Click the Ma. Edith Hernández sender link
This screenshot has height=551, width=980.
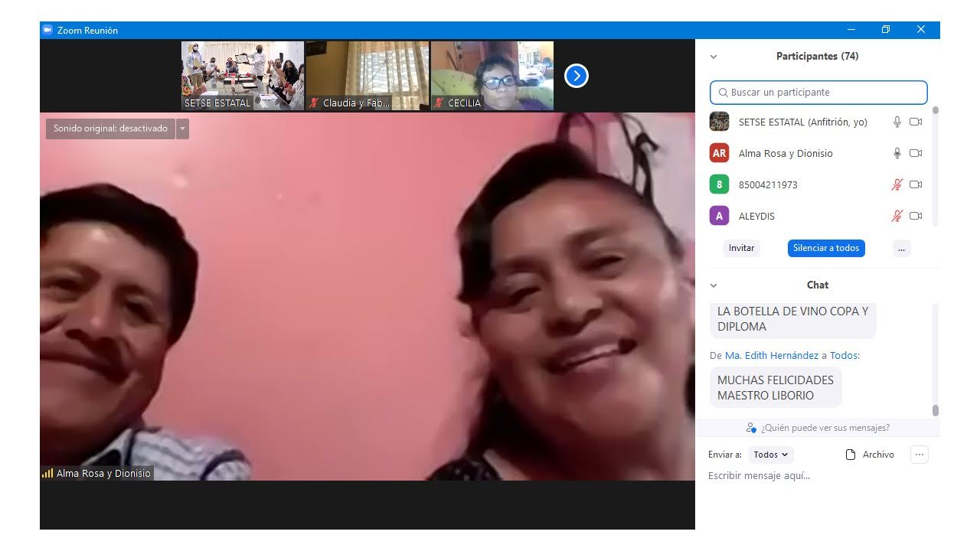772,355
